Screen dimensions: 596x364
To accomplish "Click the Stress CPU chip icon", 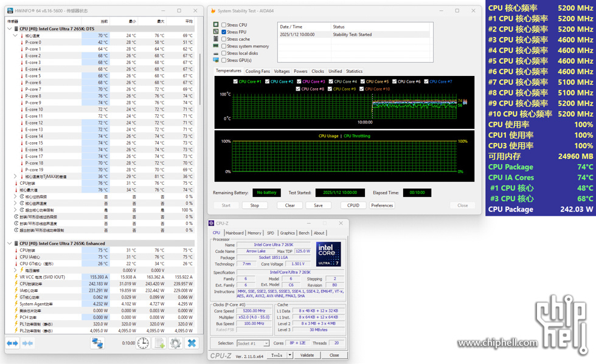I will [x=216, y=25].
